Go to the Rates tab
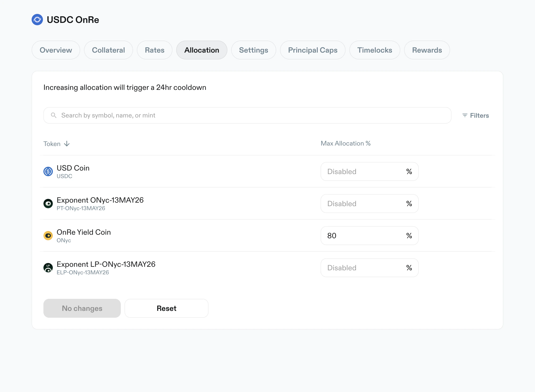535x392 pixels. 155,50
